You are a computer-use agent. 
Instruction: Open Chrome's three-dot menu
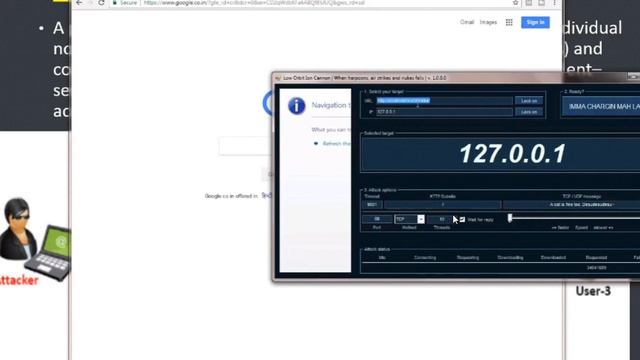(x=554, y=3)
